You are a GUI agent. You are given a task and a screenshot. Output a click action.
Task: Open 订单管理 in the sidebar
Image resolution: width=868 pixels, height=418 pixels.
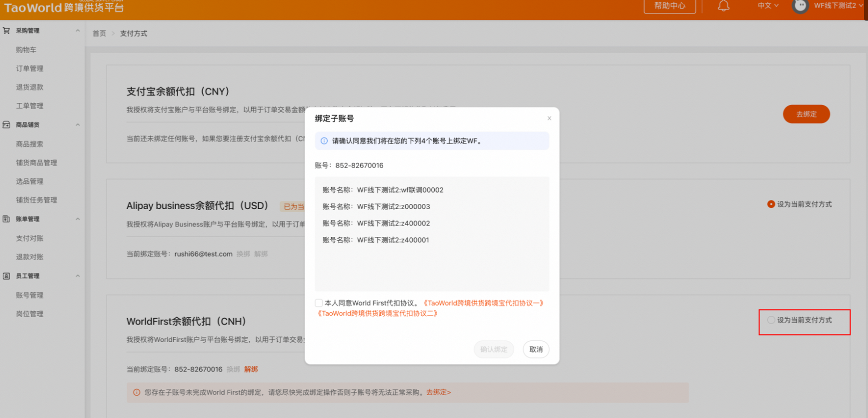click(30, 68)
